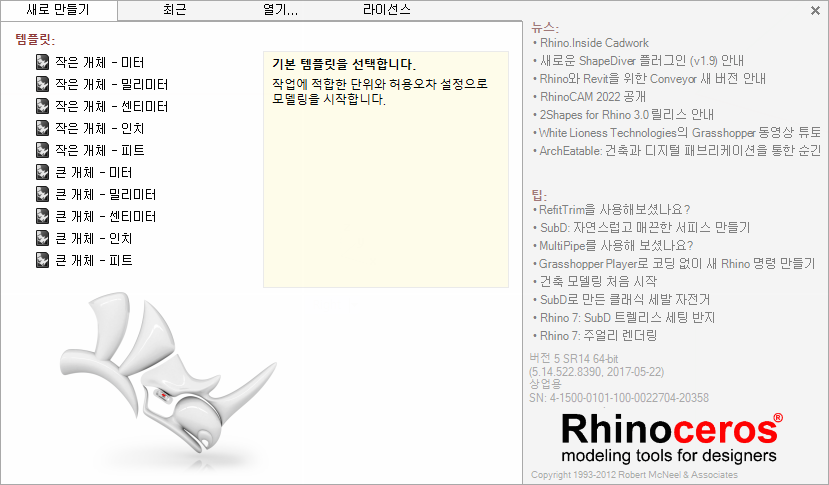Open ArchEatable news link
Viewport: 829px width, 485px height.
(680, 151)
